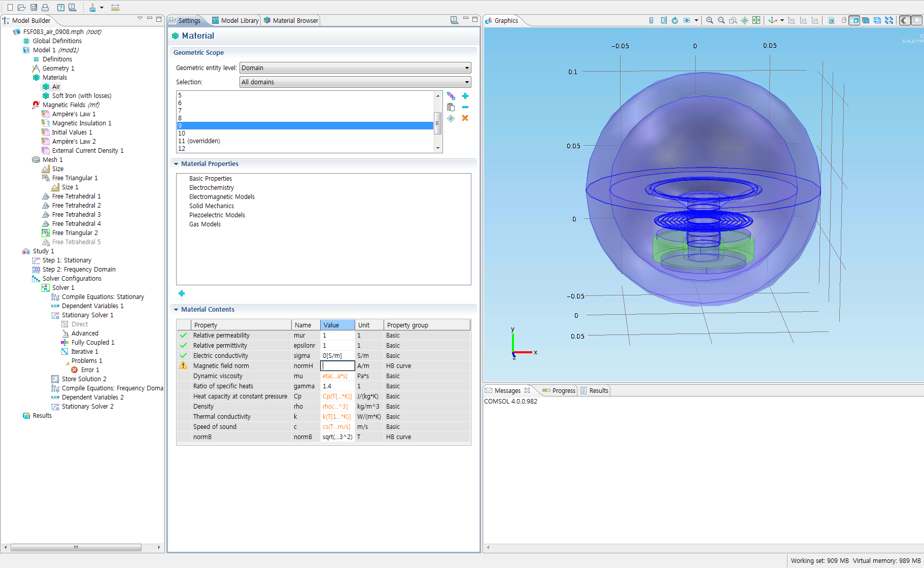Click the Magnetic field norm value field
The height and width of the screenshot is (568, 924).
337,366
